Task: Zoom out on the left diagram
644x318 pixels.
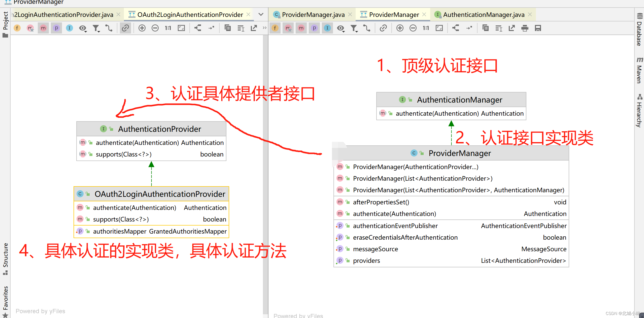Action: pos(155,28)
